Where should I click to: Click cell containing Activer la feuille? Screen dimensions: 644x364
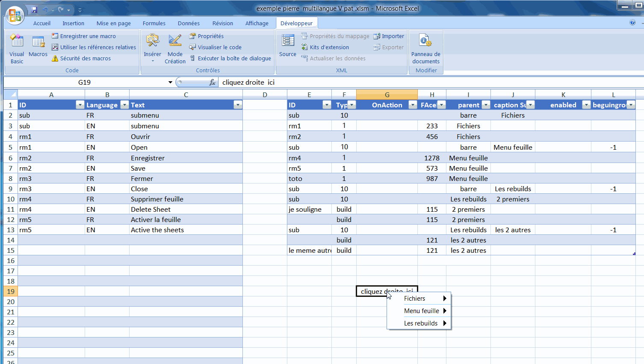point(186,219)
